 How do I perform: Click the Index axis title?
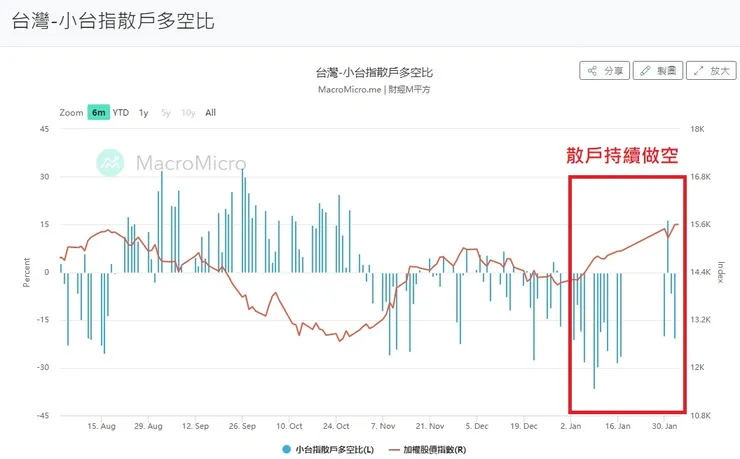(x=721, y=272)
